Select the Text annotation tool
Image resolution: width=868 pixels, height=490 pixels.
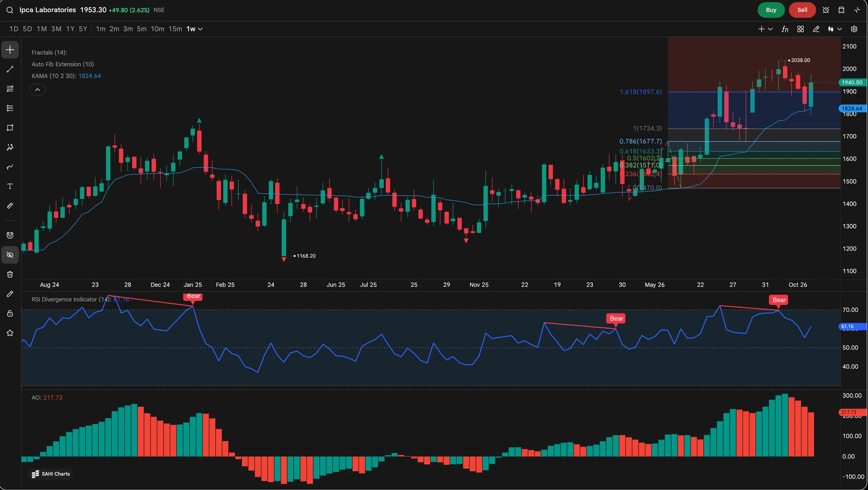(10, 186)
